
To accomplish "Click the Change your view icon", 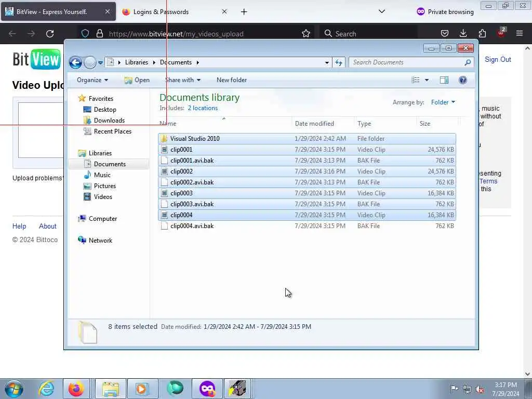I will [x=416, y=80].
